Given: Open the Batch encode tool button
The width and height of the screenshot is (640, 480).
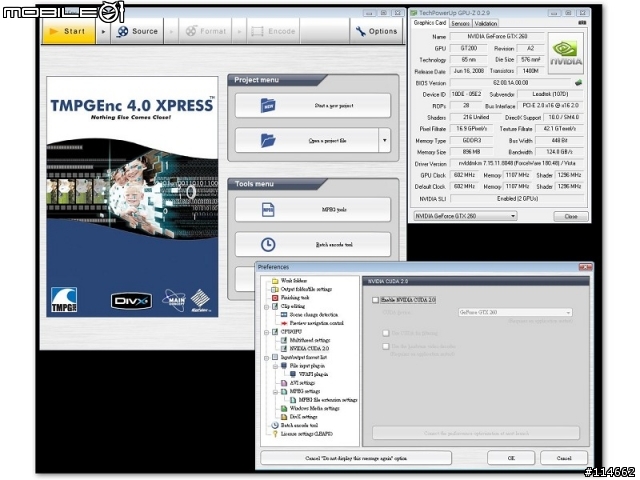Looking at the screenshot, I should coord(313,244).
